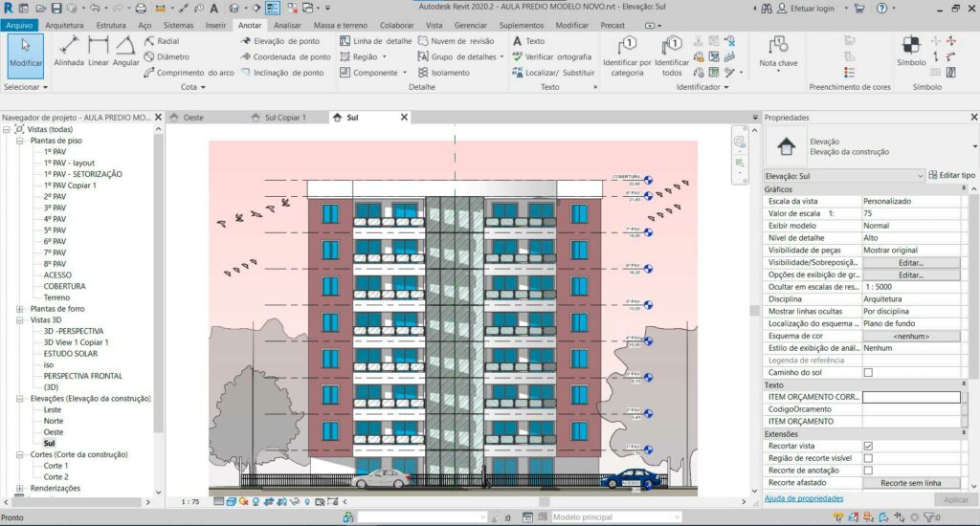Activate Nuvem de revisão tool

tap(456, 40)
